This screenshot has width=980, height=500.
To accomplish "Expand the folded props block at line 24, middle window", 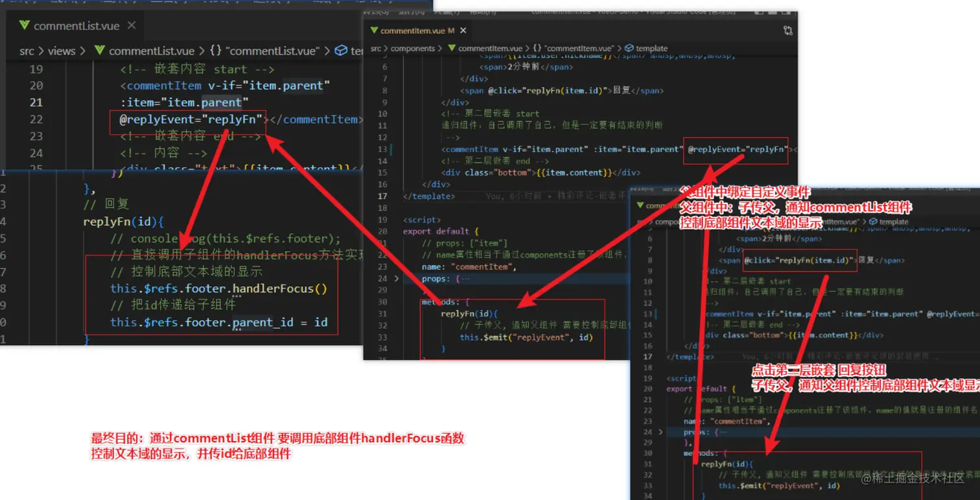I will [x=397, y=279].
